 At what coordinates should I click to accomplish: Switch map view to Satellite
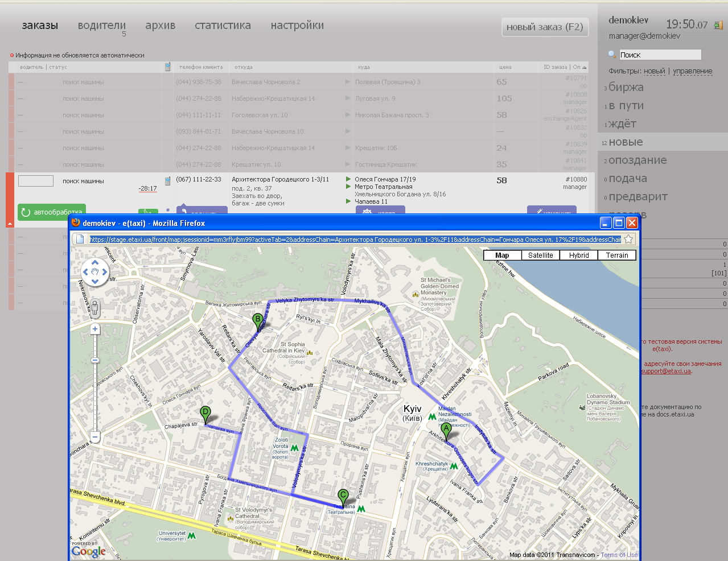tap(541, 255)
